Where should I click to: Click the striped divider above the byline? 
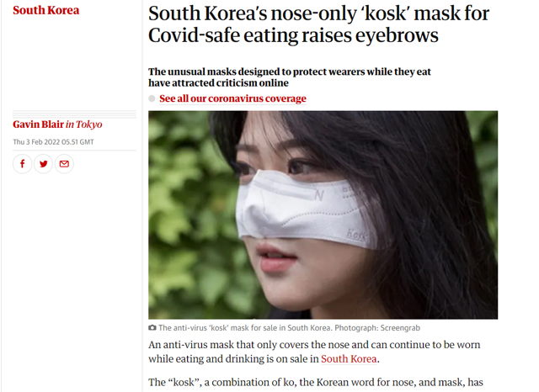click(x=74, y=114)
